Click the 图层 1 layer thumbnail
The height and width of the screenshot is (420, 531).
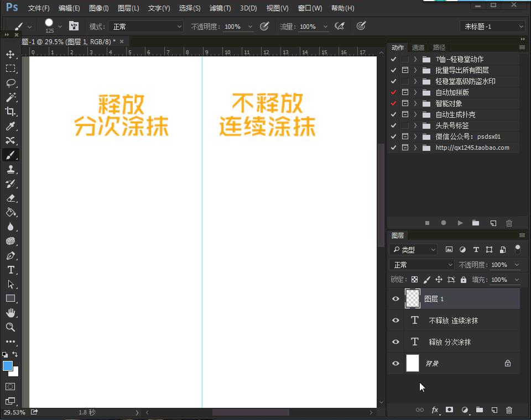point(413,298)
